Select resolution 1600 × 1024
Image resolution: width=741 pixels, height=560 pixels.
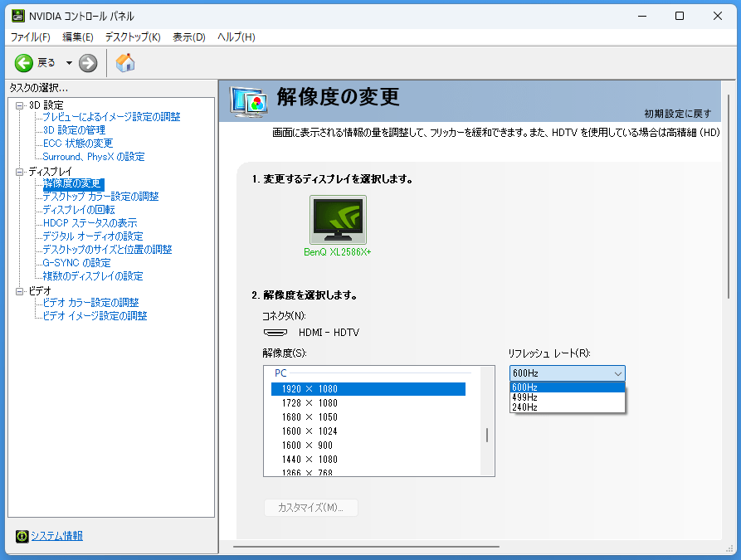(x=368, y=431)
